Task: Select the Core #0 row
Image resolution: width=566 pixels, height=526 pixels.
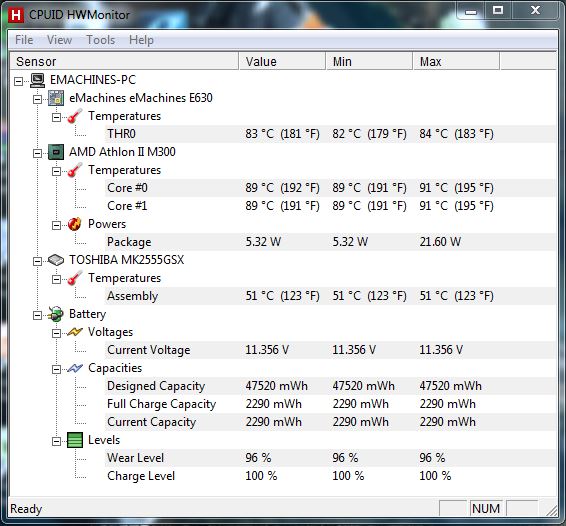Action: (x=330, y=188)
